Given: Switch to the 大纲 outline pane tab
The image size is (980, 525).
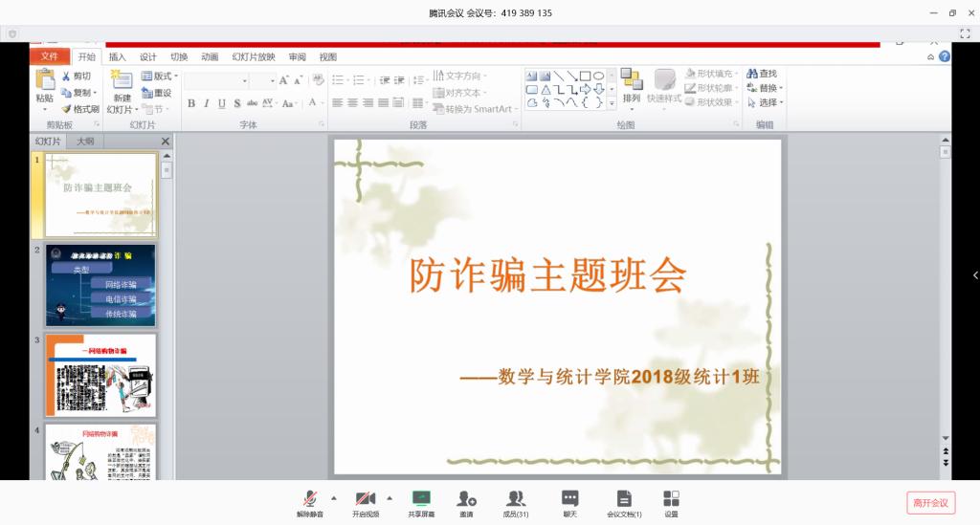Looking at the screenshot, I should [85, 142].
